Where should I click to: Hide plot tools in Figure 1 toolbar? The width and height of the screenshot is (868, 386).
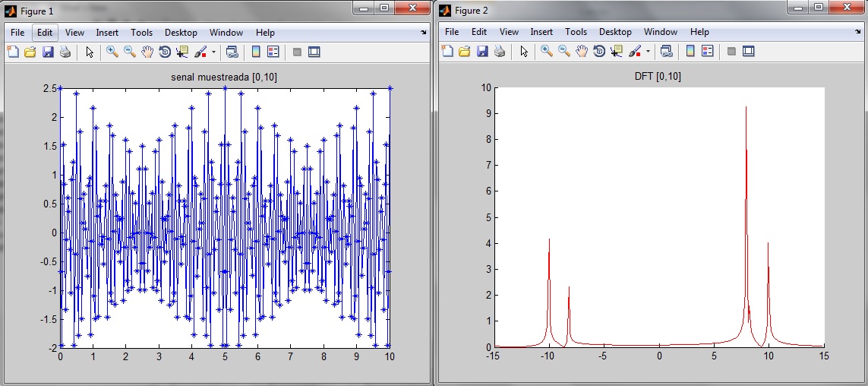coord(297,52)
